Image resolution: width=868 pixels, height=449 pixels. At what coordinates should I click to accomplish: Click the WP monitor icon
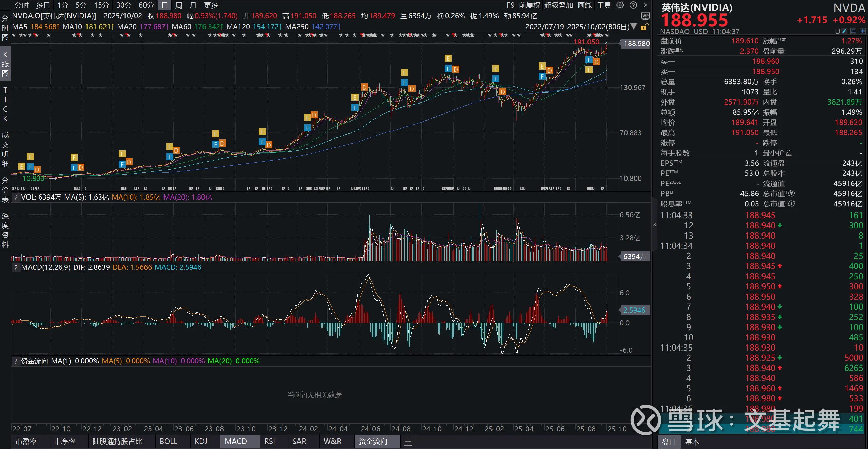click(645, 16)
